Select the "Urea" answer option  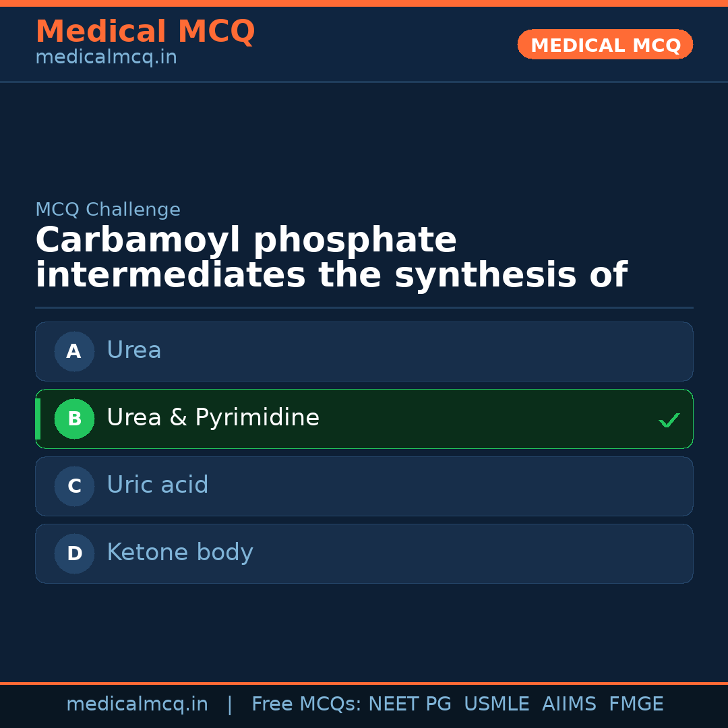point(133,351)
